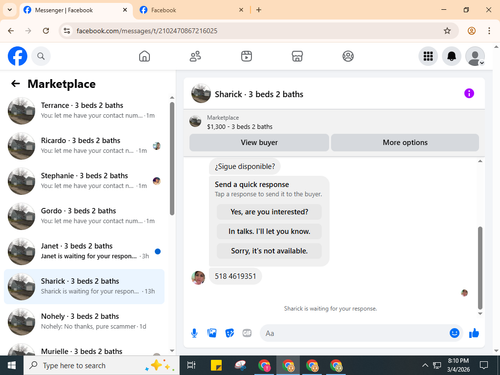Open the Friends icon in top nav

tap(195, 56)
